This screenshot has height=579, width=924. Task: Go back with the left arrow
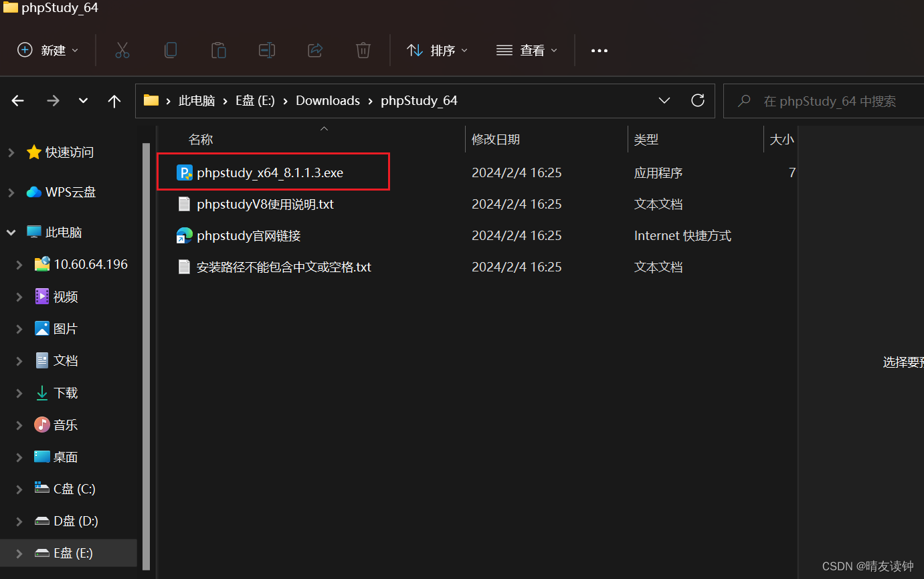18,101
